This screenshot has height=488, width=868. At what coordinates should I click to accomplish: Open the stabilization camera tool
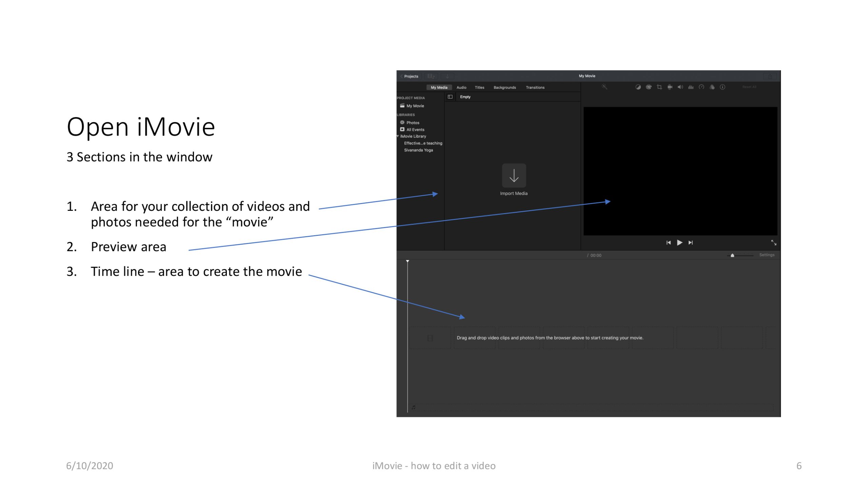click(x=670, y=87)
